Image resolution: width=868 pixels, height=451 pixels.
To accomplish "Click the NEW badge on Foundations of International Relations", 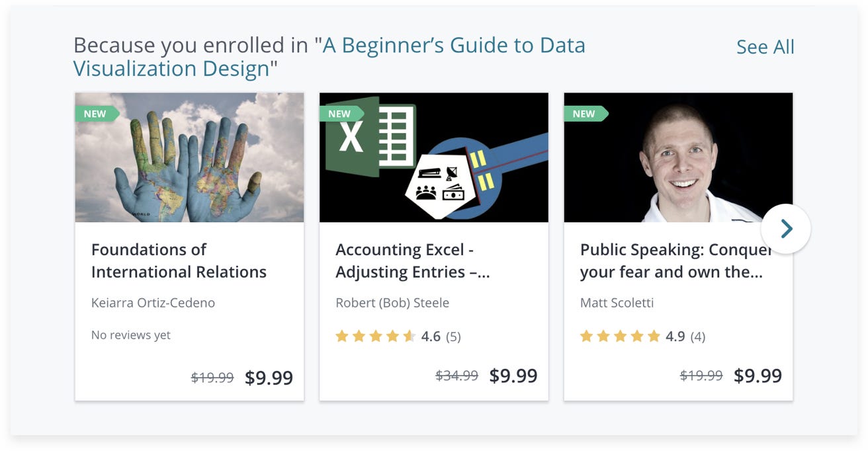I will (x=96, y=114).
